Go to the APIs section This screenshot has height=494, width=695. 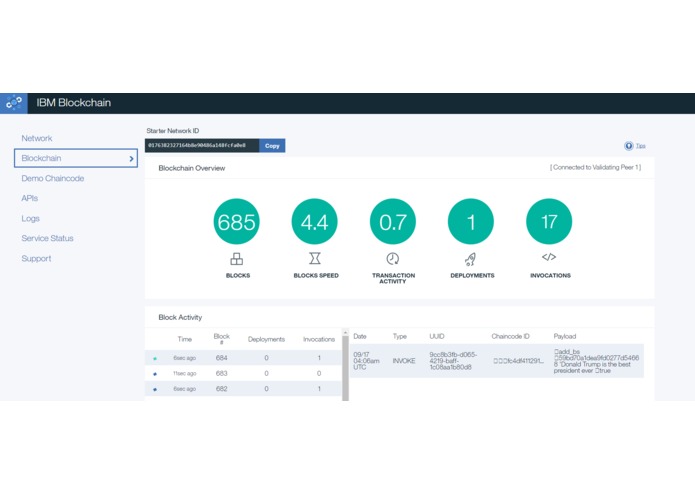click(x=30, y=198)
